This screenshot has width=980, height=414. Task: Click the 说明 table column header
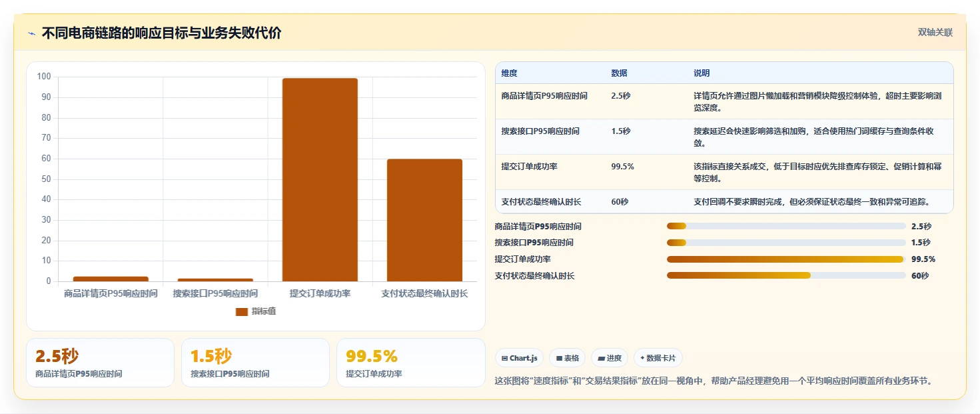tap(702, 73)
